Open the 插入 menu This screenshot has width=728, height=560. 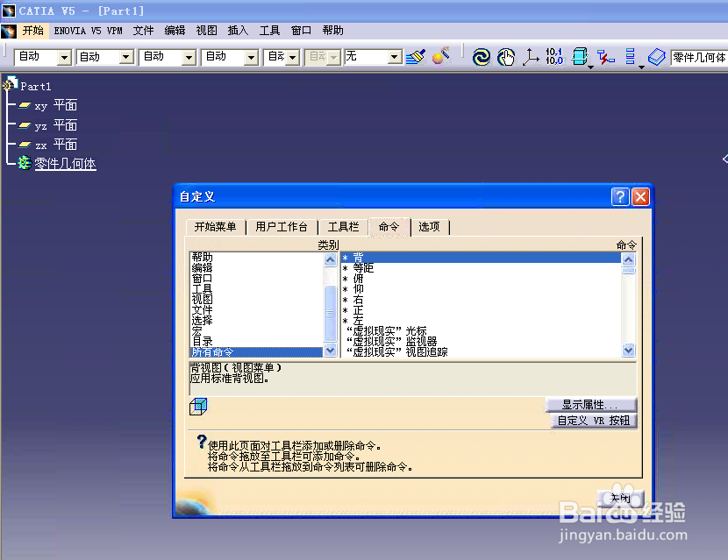point(239,31)
